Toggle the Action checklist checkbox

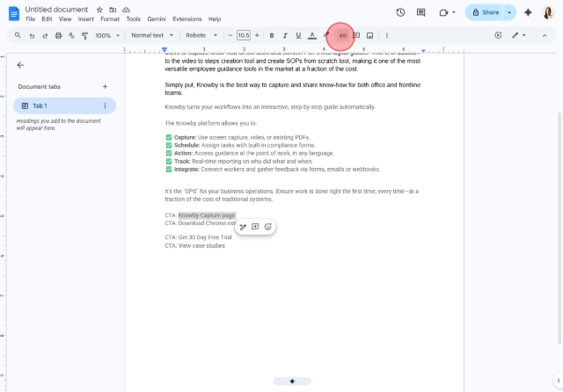(x=169, y=153)
